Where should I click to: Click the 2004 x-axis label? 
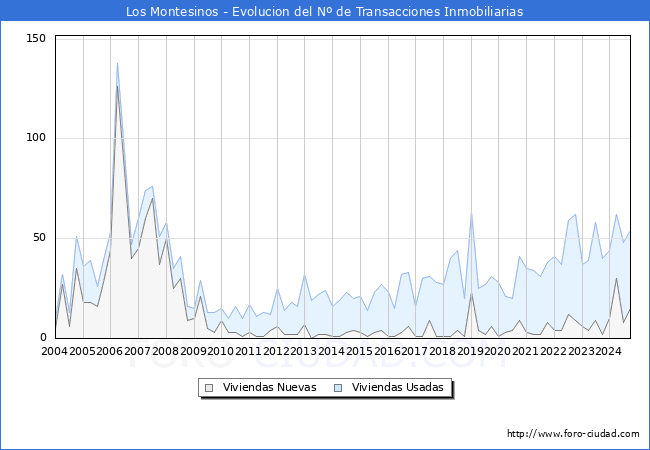point(54,351)
